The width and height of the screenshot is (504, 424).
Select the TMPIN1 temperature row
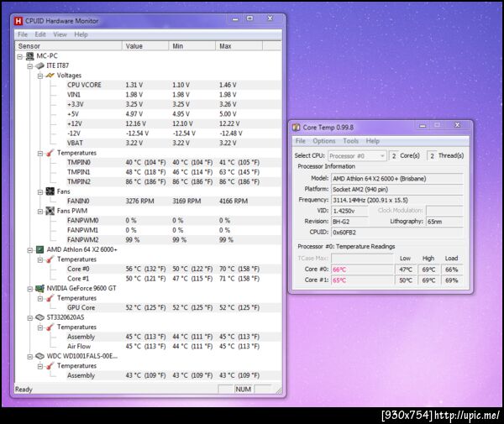[174, 172]
